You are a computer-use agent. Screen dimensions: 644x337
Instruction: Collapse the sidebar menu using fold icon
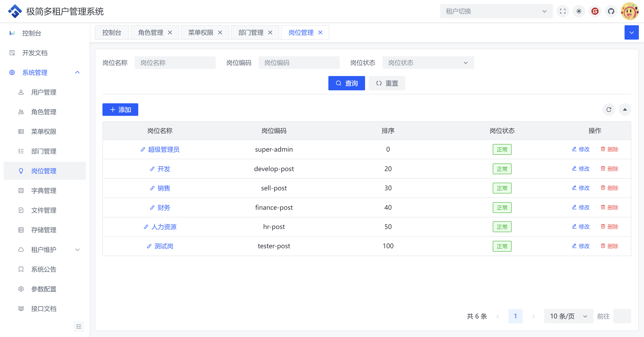point(79,326)
